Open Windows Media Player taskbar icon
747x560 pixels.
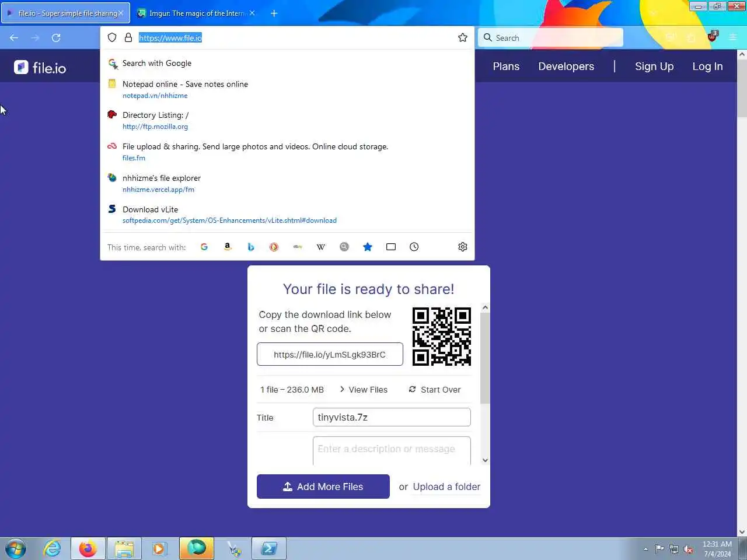[x=159, y=549]
